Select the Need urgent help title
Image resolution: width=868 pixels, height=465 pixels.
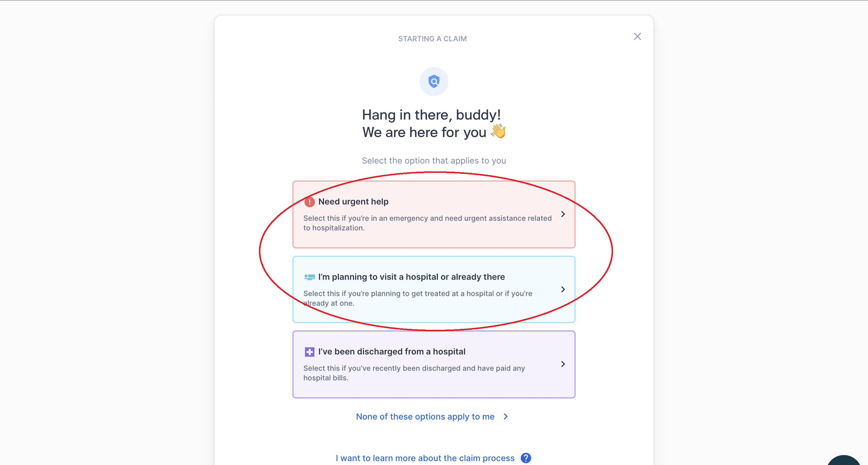pos(353,202)
